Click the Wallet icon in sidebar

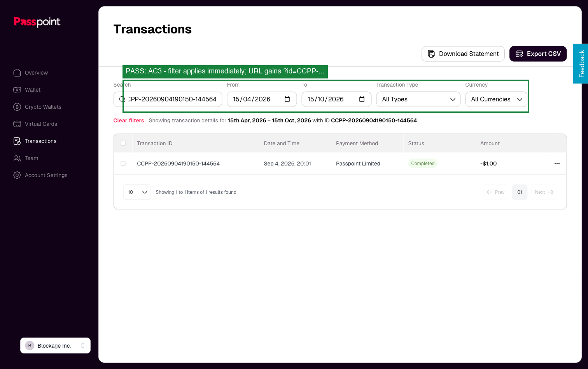pyautogui.click(x=17, y=90)
